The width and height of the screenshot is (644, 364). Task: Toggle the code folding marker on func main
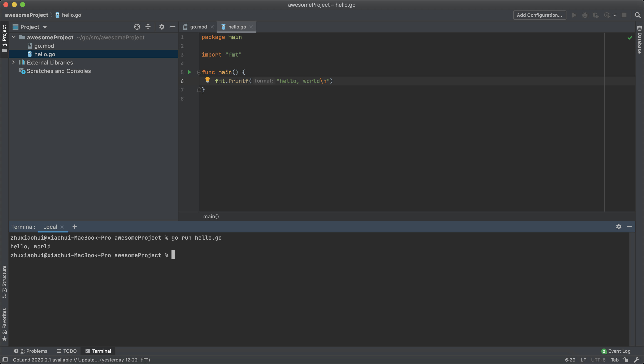point(199,72)
